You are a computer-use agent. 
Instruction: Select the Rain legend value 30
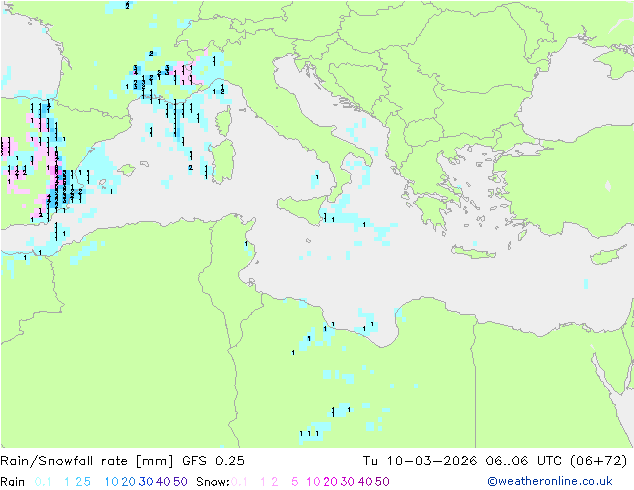[146, 482]
